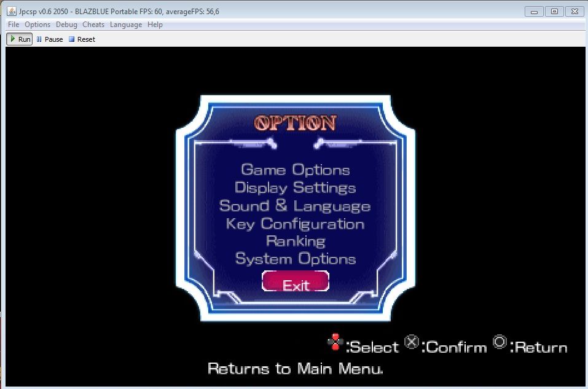This screenshot has height=389, width=588.
Task: Open the Cheats menu
Action: click(93, 25)
